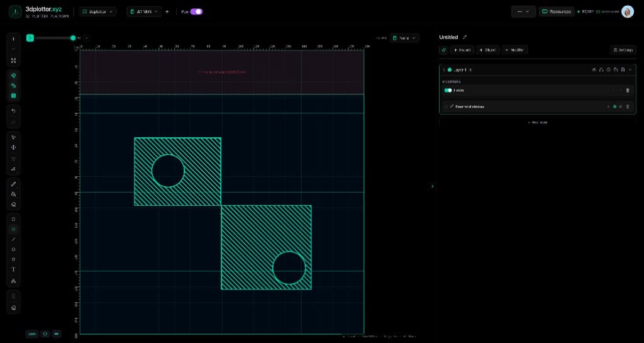Select the pointer selection tool
Image resolution: width=644 pixels, height=343 pixels.
(14, 137)
